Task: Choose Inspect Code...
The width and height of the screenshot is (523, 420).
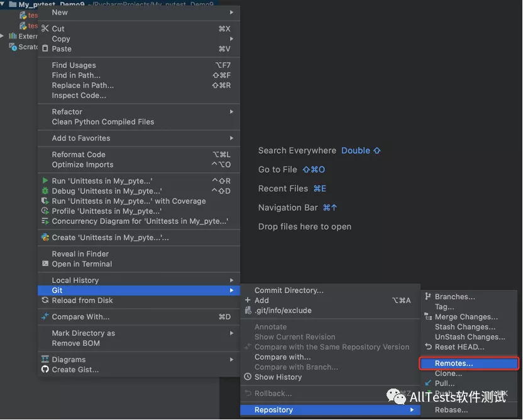Action: click(x=139, y=95)
